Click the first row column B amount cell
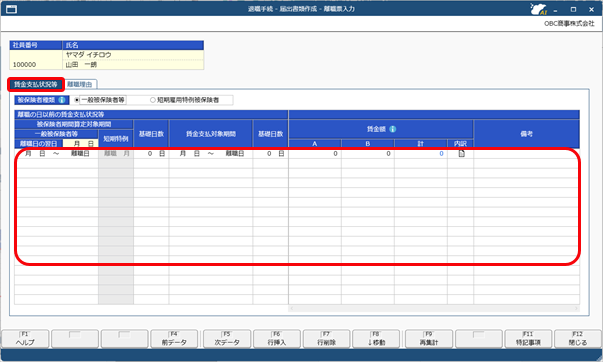The width and height of the screenshot is (603, 362). [368, 153]
